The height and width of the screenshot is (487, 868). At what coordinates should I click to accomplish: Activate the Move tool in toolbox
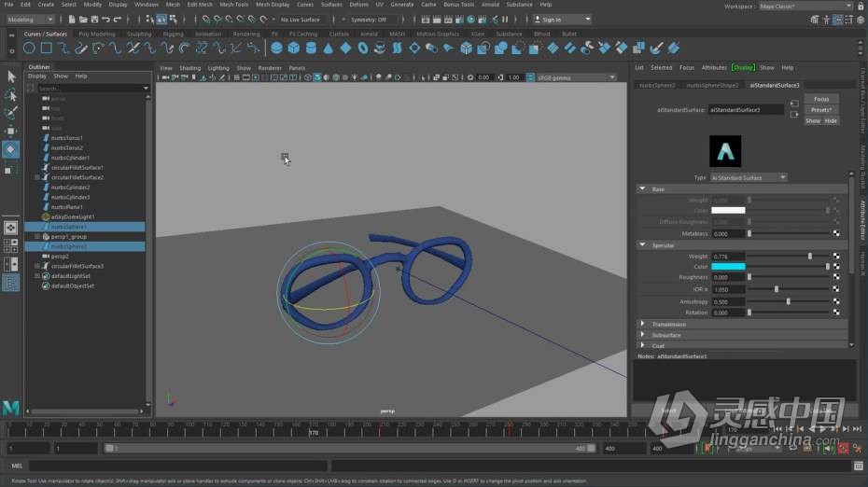(x=10, y=132)
